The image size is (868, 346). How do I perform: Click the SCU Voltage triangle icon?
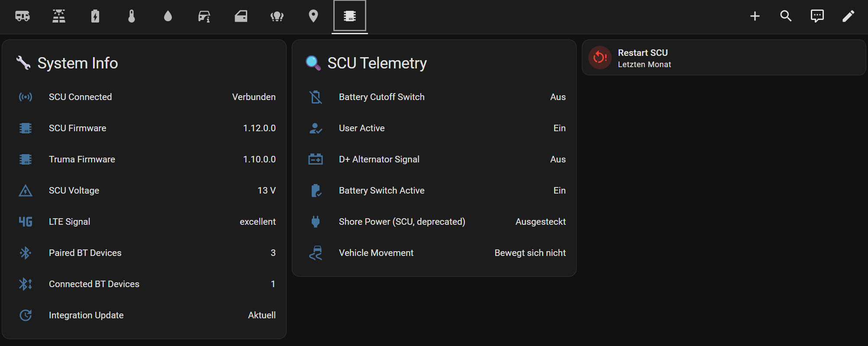click(x=26, y=191)
